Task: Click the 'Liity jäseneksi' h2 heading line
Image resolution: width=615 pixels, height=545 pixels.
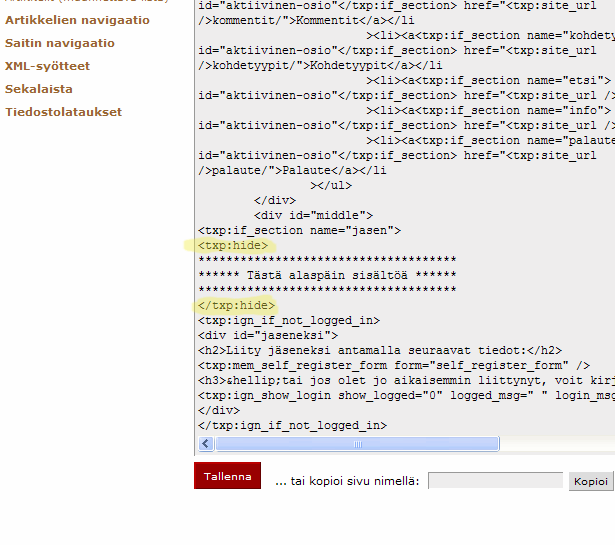Action: pos(380,350)
